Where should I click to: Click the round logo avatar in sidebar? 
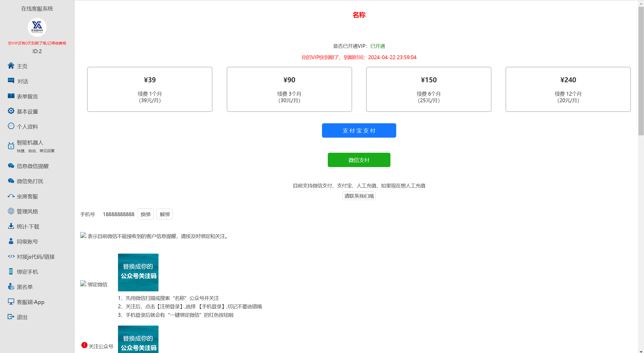point(37,27)
